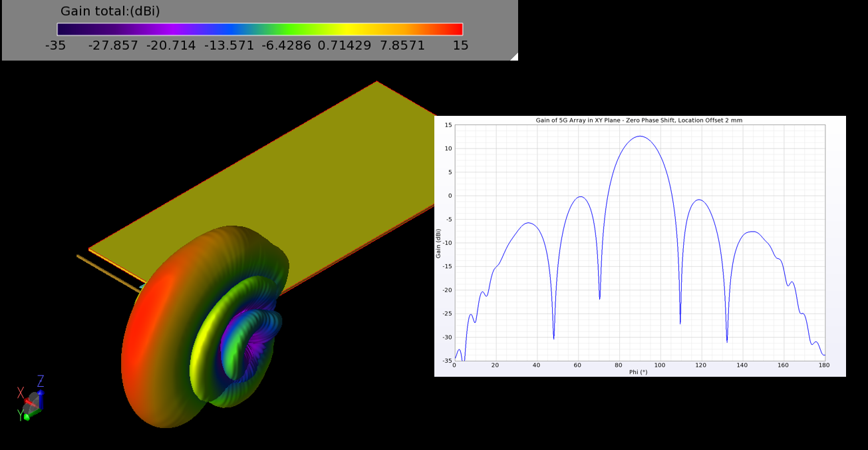Click the "Gain of 5G Array in XY Plane" chart title
Screen dimensions: 868x450
point(639,120)
